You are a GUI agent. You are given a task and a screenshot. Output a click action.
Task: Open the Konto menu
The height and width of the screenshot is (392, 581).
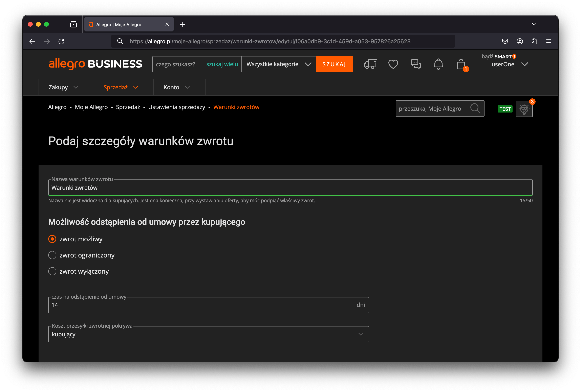point(177,87)
